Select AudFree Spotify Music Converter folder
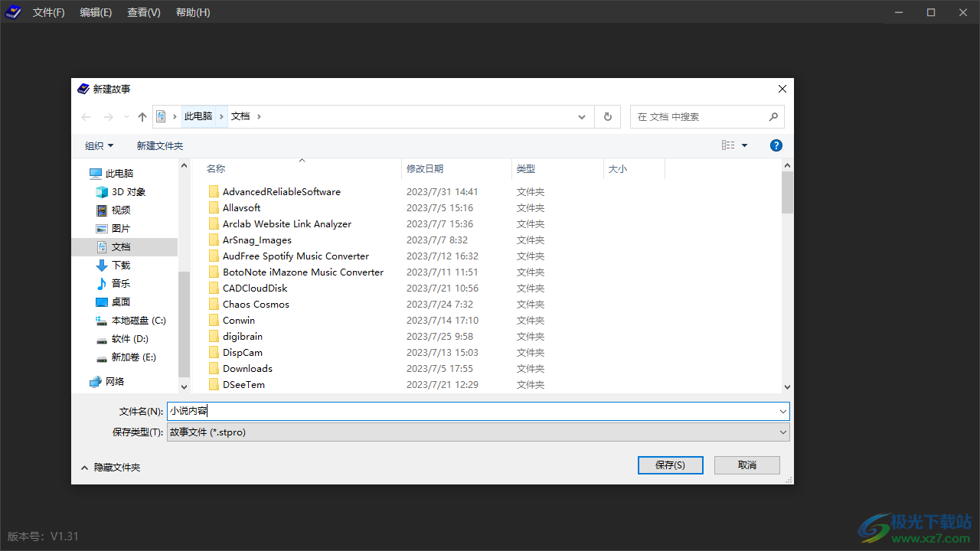980x551 pixels. pyautogui.click(x=296, y=256)
